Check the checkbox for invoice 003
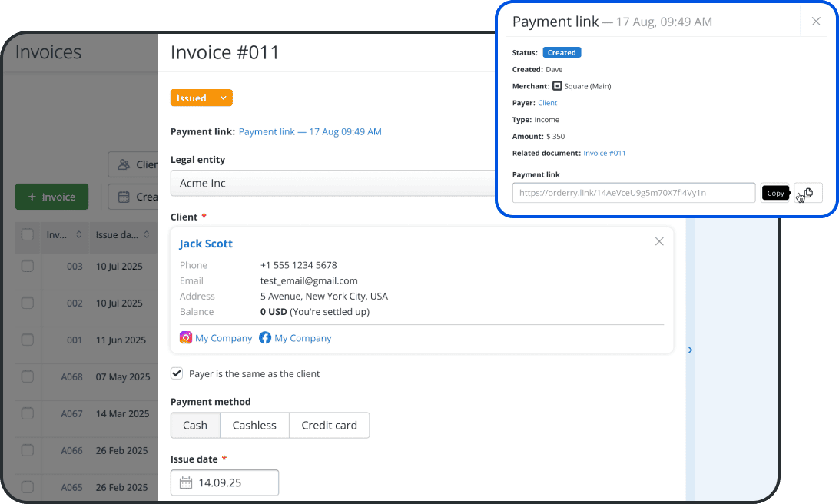This screenshot has height=504, width=839. [27, 266]
